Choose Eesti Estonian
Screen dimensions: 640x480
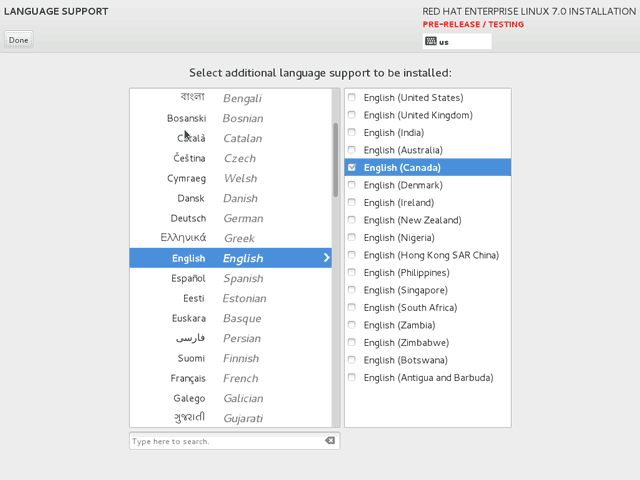pos(231,298)
